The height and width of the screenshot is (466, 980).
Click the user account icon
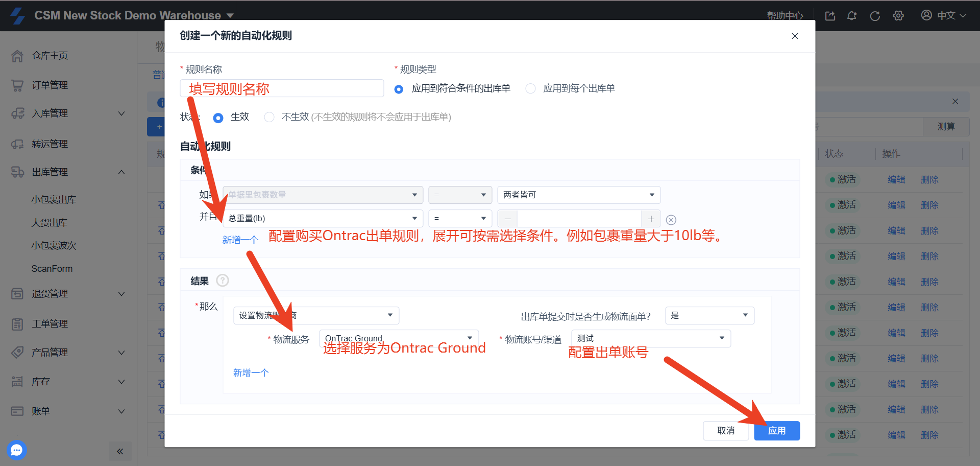click(x=926, y=15)
